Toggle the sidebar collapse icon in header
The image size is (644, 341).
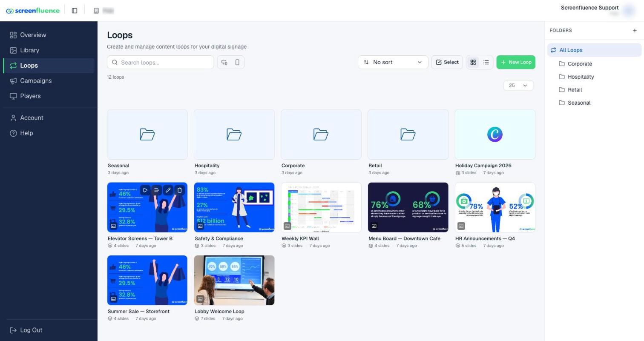click(75, 11)
